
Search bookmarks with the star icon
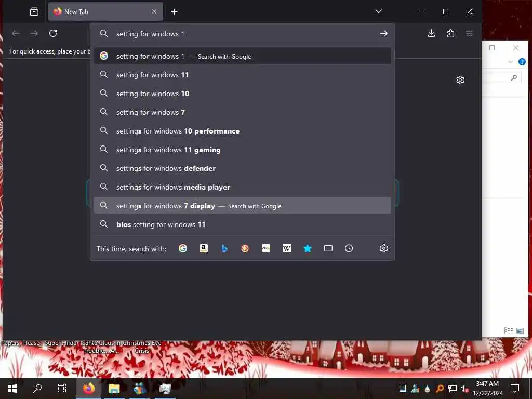pos(308,248)
